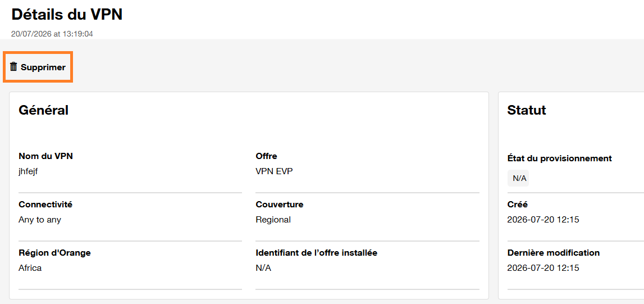
Task: Click the Identifiant de l'offre installée label
Action: pos(316,253)
